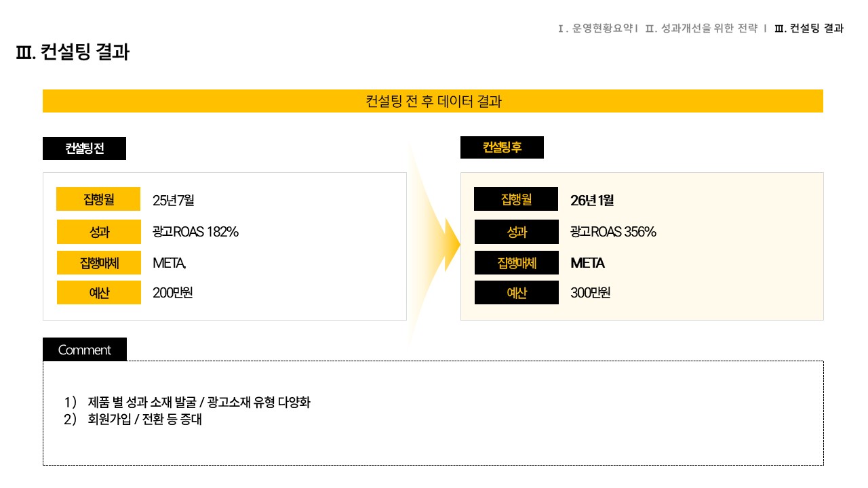
Task: Open the Ⅰ. 운영현황요약 breadcrumb section
Action: coord(595,28)
